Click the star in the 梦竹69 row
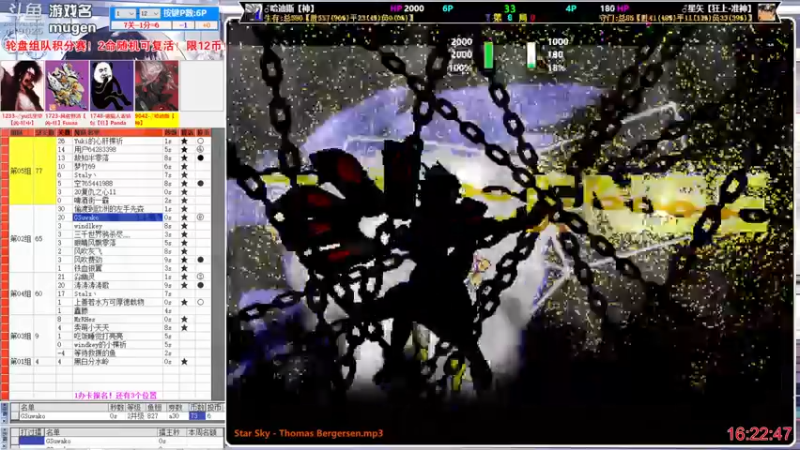The height and width of the screenshot is (450, 800). click(x=185, y=166)
